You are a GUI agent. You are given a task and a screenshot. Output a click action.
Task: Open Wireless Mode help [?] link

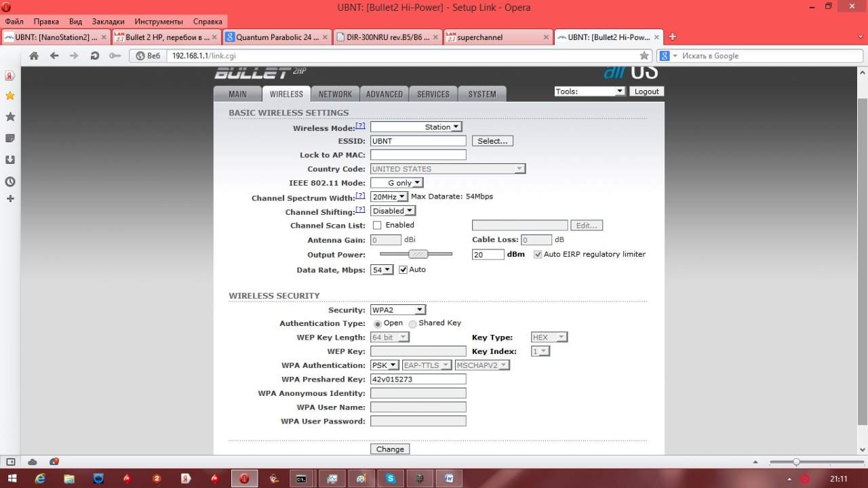[x=361, y=125]
